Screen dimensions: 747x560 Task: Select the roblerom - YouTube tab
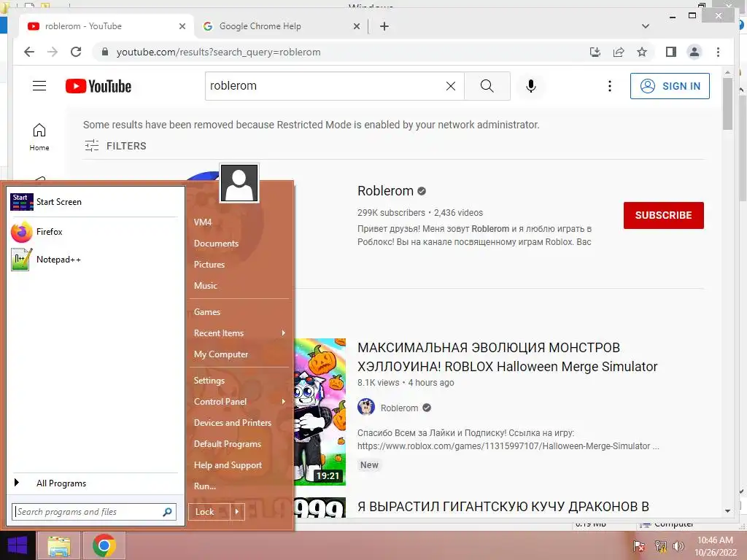tap(107, 26)
